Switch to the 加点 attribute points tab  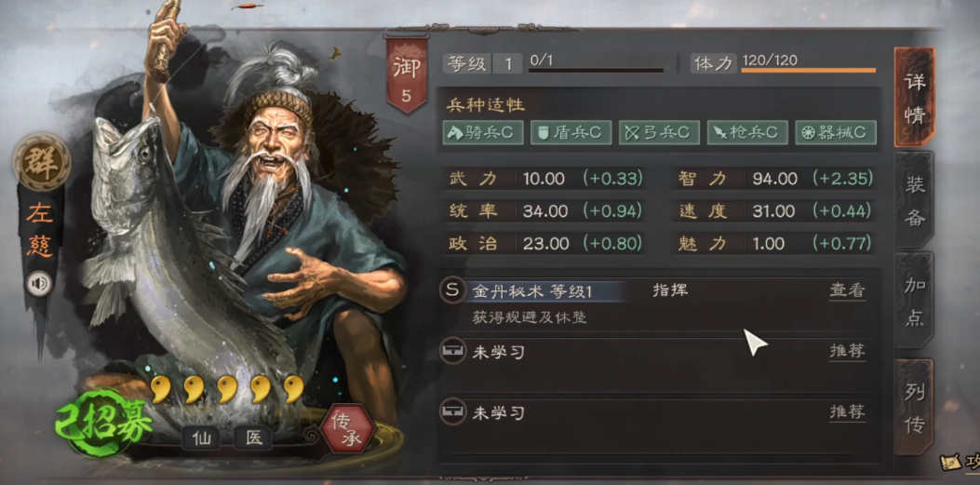point(914,302)
